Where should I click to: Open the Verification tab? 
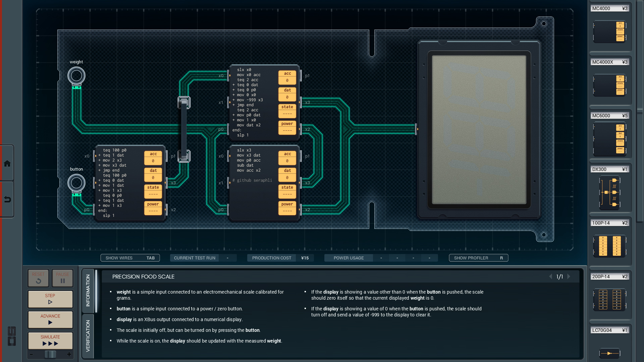coord(88,336)
